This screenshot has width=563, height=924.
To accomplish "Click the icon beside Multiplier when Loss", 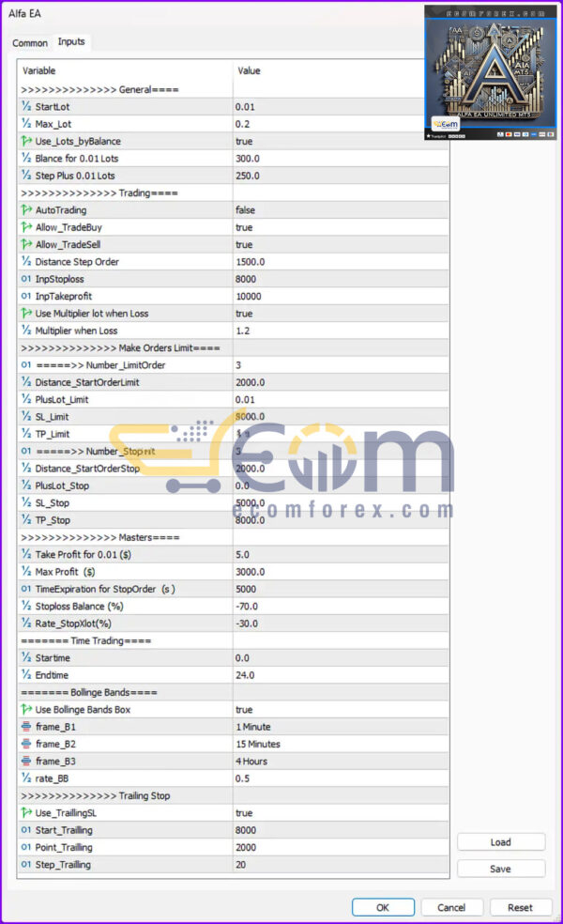I will coord(26,331).
